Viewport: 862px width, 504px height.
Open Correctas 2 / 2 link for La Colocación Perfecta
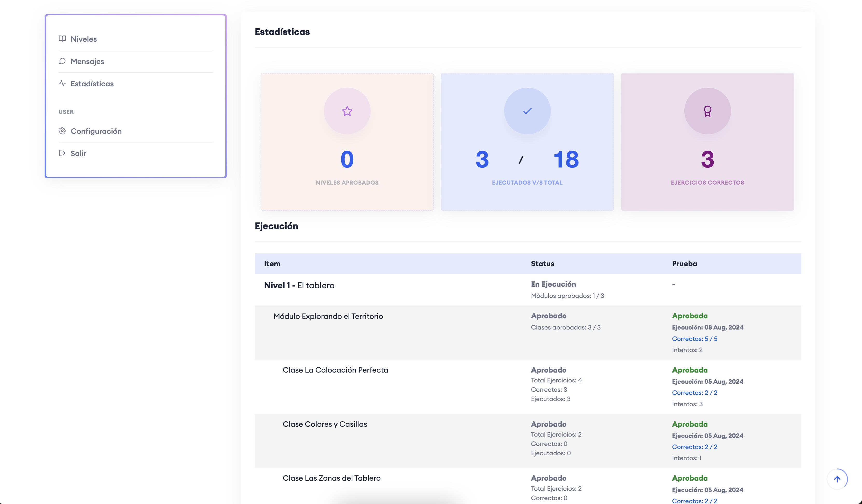694,393
